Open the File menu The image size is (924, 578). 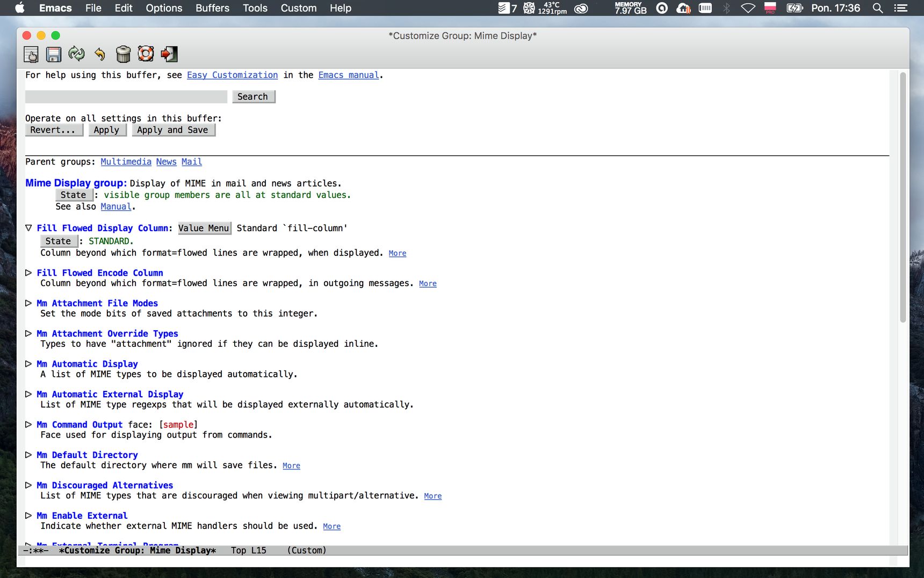(93, 8)
